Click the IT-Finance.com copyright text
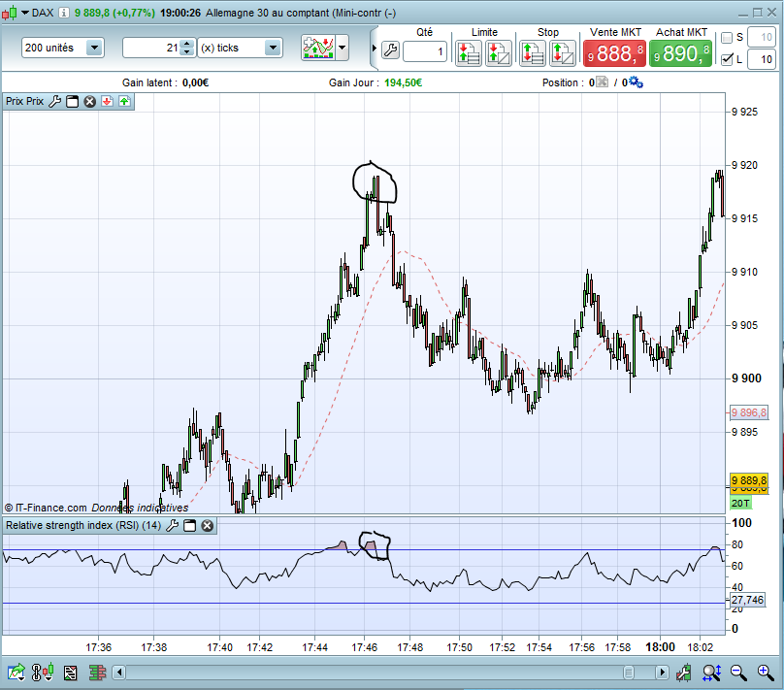The image size is (784, 690). click(x=46, y=508)
